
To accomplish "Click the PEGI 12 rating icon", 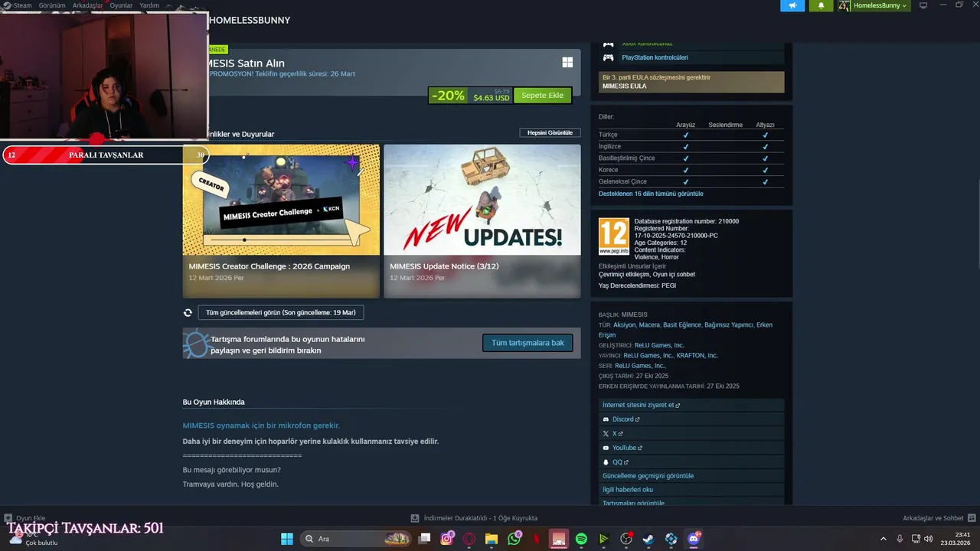I will point(614,236).
